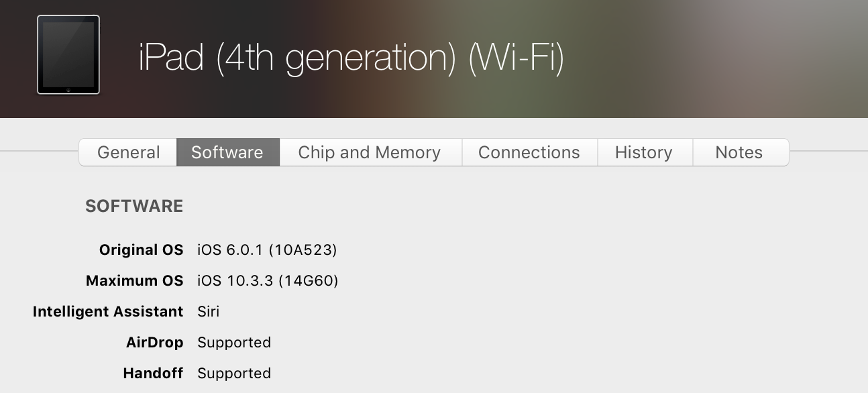Switch to the General tab
The image size is (868, 393).
pyautogui.click(x=128, y=152)
